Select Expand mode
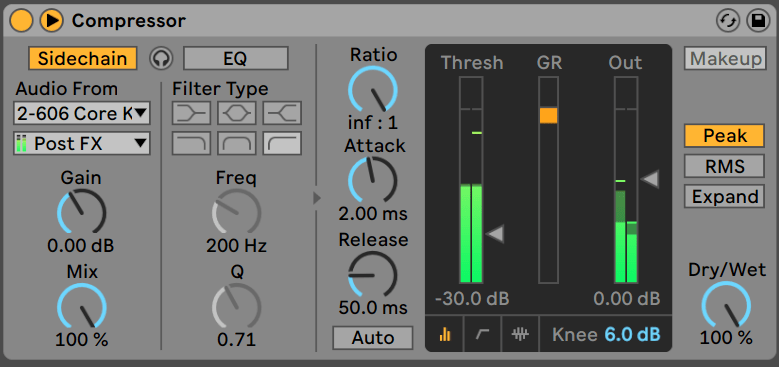The image size is (779, 367). pos(724,197)
